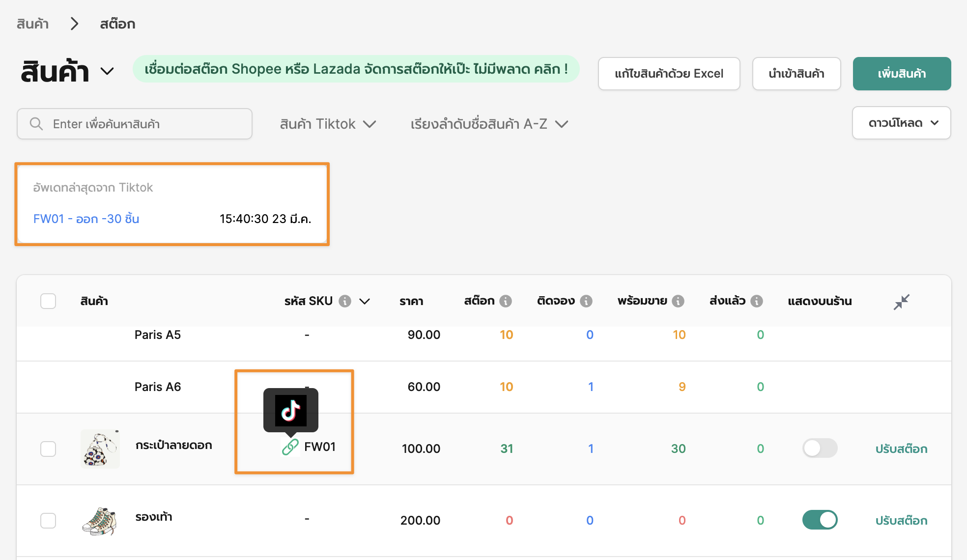967x560 pixels.
Task: Focus the product search input field
Action: [x=135, y=124]
